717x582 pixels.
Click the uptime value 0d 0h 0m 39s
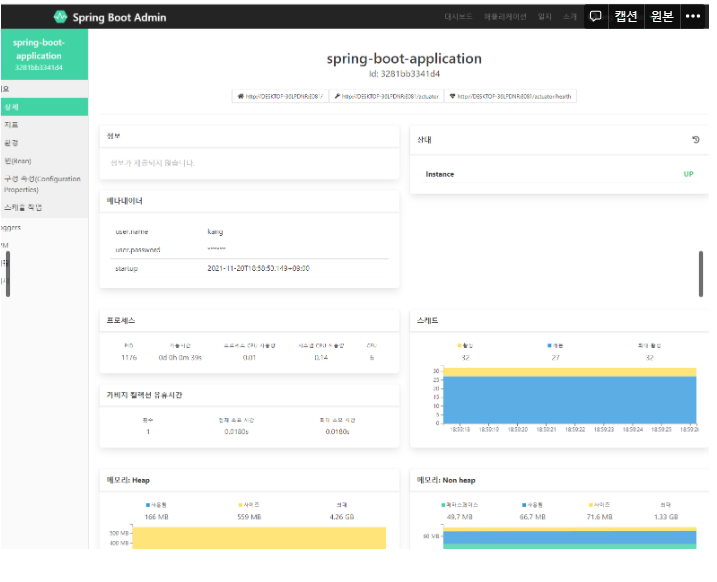point(180,358)
